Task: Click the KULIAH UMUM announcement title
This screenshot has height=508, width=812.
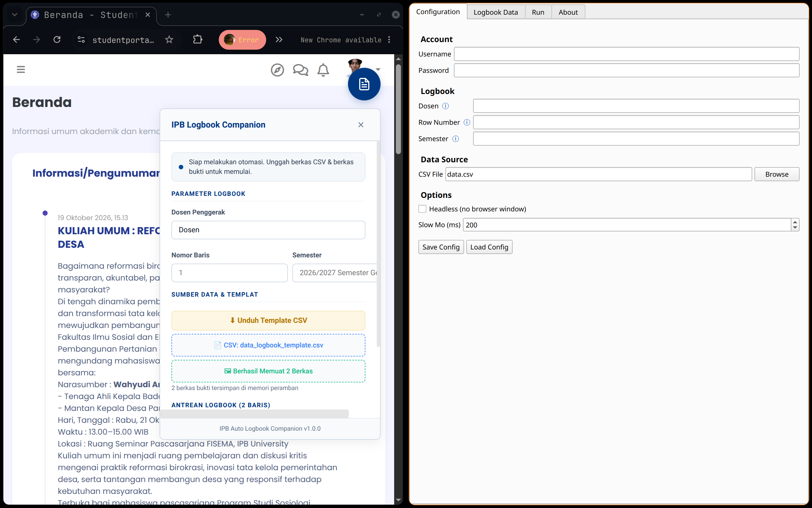Action: click(x=109, y=237)
